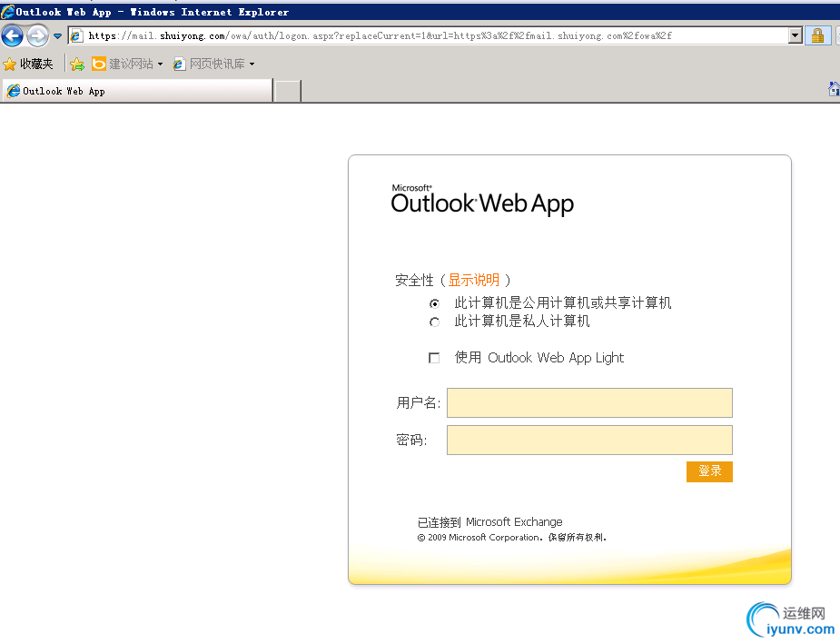Enable 使用 Outlook Web App Light checkbox

point(434,358)
